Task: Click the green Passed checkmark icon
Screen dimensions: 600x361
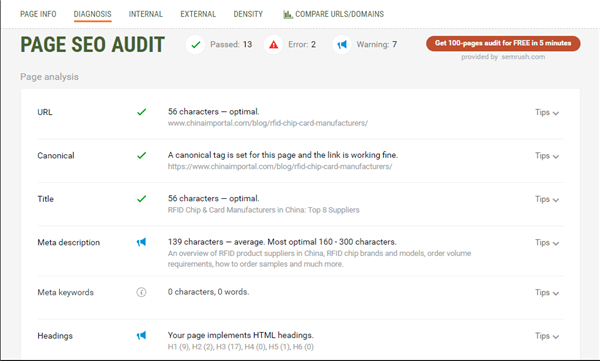Action: click(x=196, y=45)
